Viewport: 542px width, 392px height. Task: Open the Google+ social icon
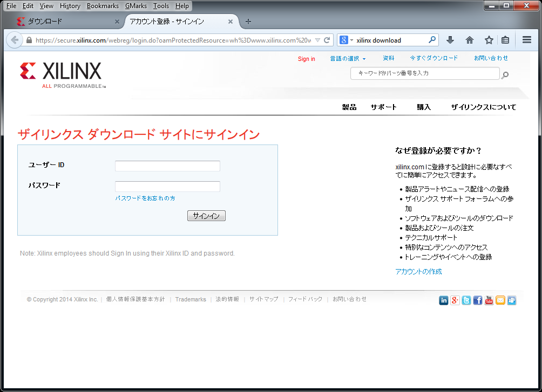(455, 300)
